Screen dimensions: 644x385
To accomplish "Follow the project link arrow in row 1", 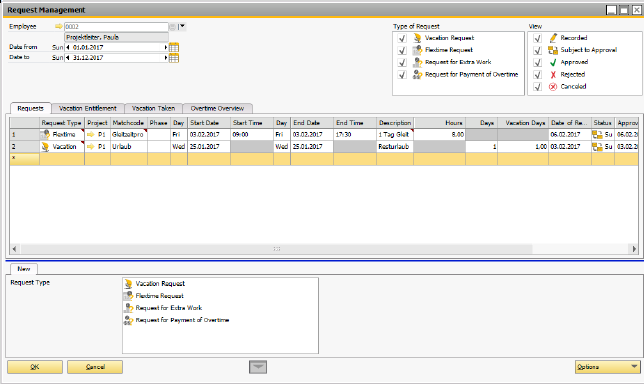I will (91, 135).
